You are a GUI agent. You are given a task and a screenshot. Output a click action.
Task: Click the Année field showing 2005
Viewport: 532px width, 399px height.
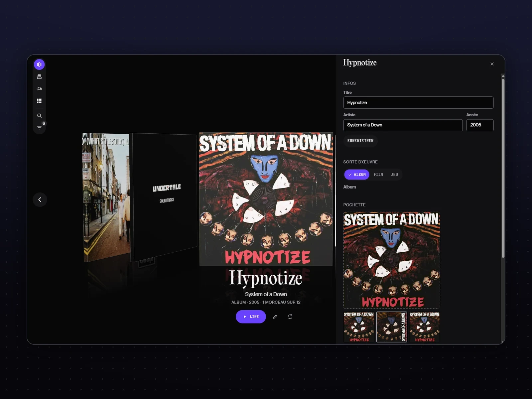coord(480,125)
